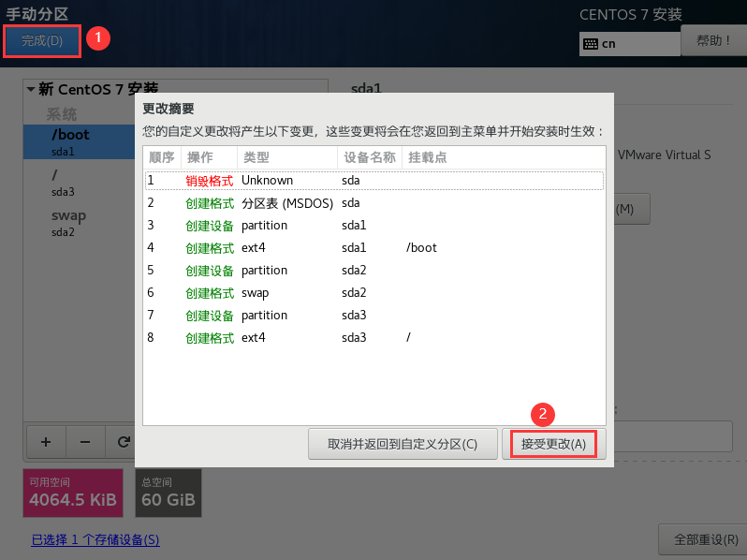Sort by the 顺序 column header

pos(162,157)
